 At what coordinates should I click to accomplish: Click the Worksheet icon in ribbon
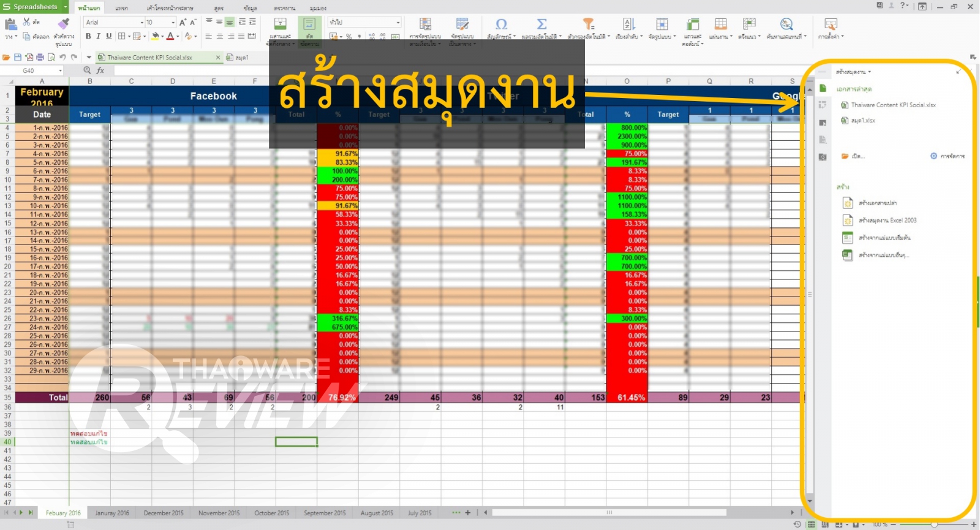pyautogui.click(x=721, y=25)
